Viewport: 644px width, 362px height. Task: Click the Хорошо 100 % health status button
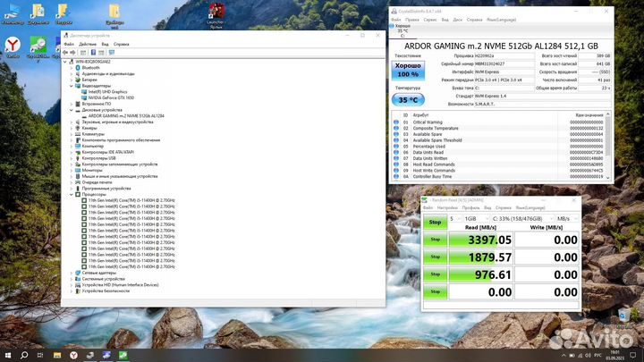[x=408, y=71]
